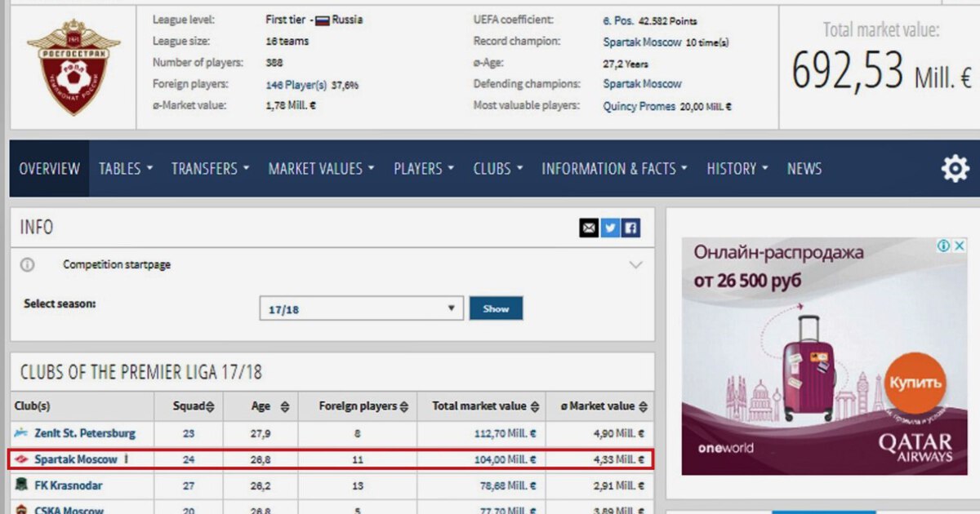The image size is (980, 514).
Task: Click Zenit total market value 112,70 Mill. €
Action: coord(506,433)
